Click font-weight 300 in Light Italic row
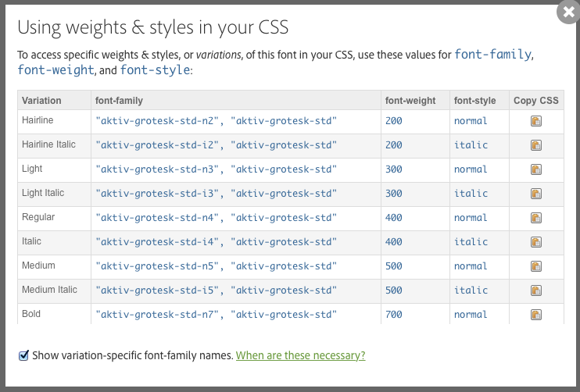This screenshot has height=392, width=580. [x=394, y=194]
